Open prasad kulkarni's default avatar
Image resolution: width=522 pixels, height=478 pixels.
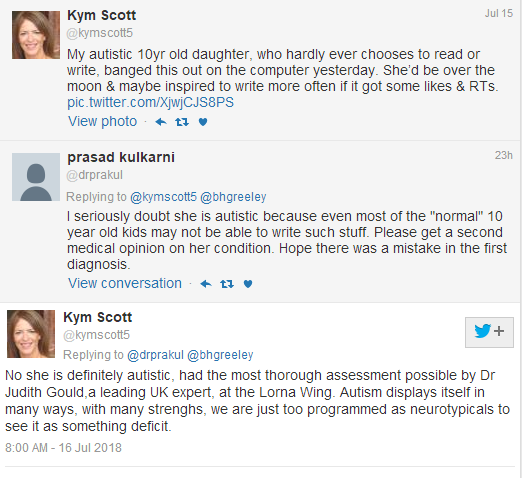36,177
